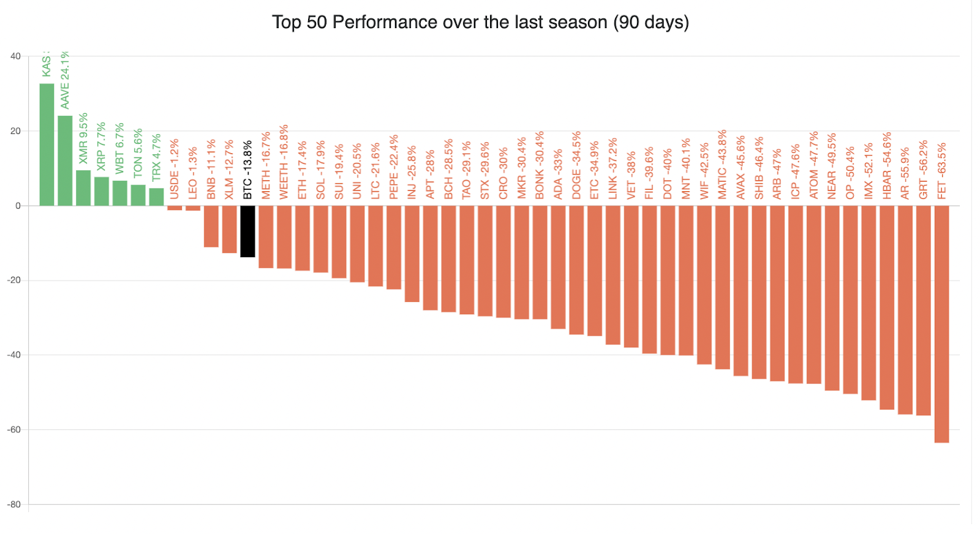Click the FET -63.5% orange bar

coord(941,324)
